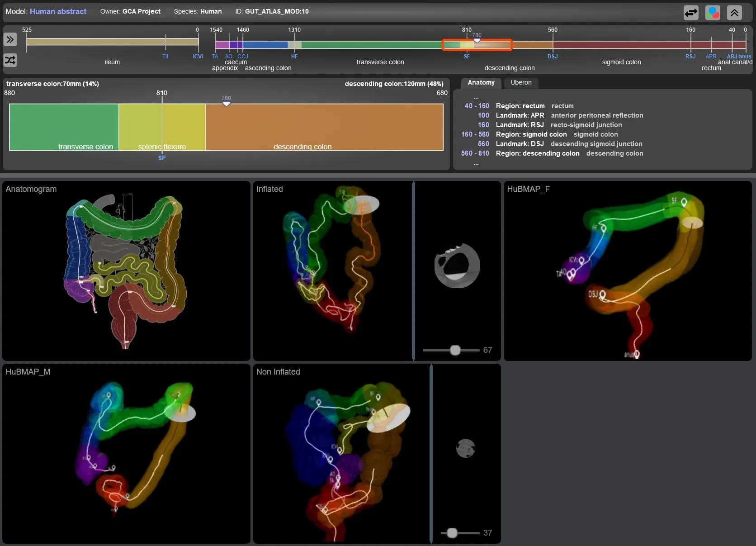Click the slice disc in Non Inflated view

pyautogui.click(x=388, y=418)
